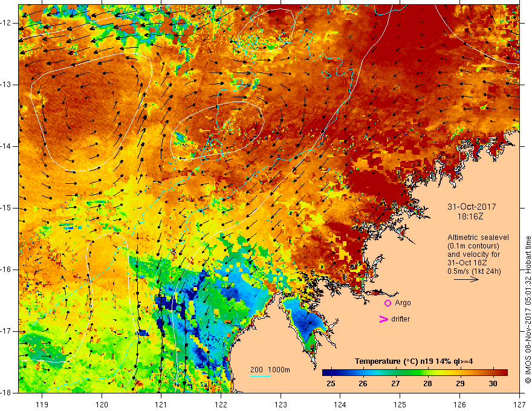Click the 'Temperature (°C) n19 14% ql>=4' title
This screenshot has width=532, height=411.
click(x=414, y=361)
